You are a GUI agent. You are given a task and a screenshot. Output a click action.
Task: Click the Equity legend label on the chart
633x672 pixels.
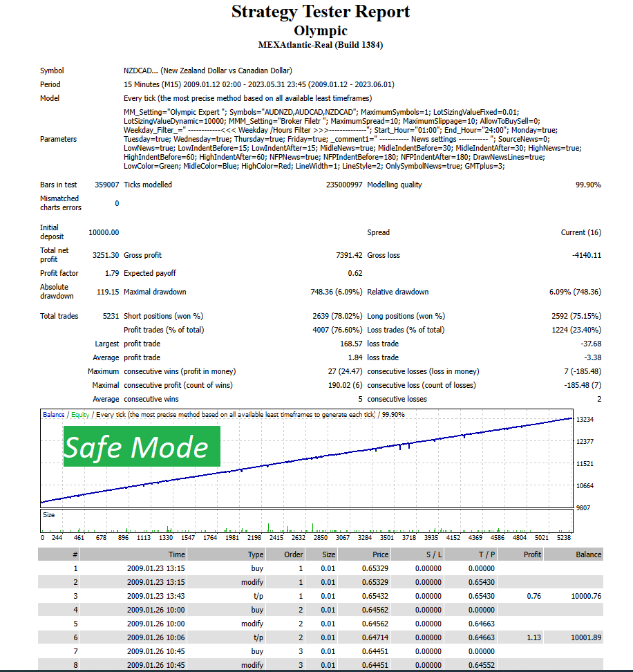pyautogui.click(x=80, y=414)
